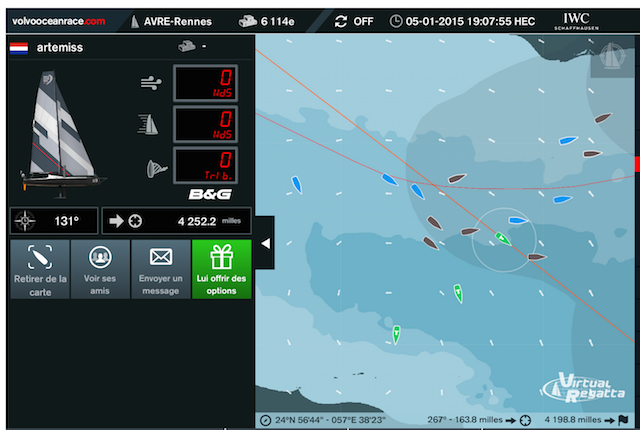Click the wind speed icon
The height and width of the screenshot is (430, 640).
[x=151, y=84]
